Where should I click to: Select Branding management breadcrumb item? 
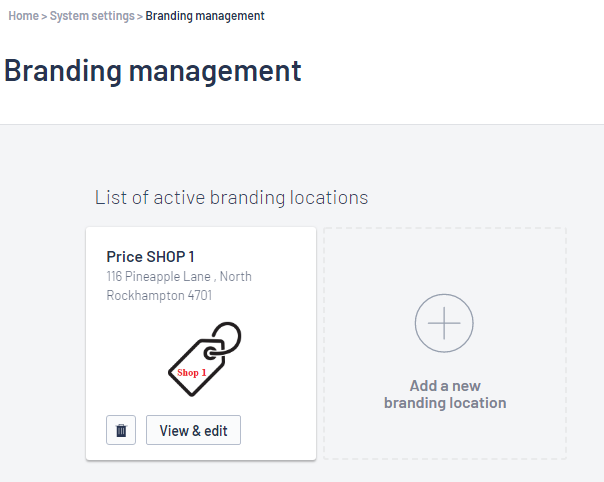point(205,16)
